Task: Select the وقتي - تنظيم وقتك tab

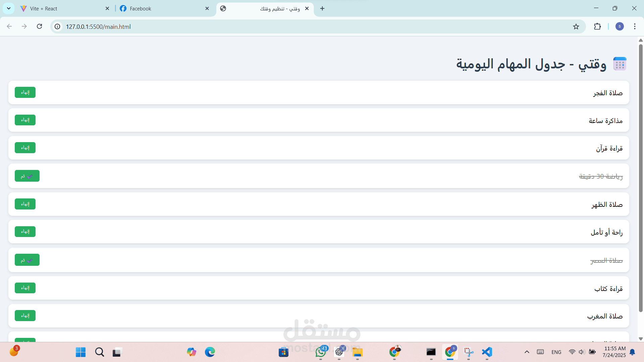Action: (x=265, y=8)
